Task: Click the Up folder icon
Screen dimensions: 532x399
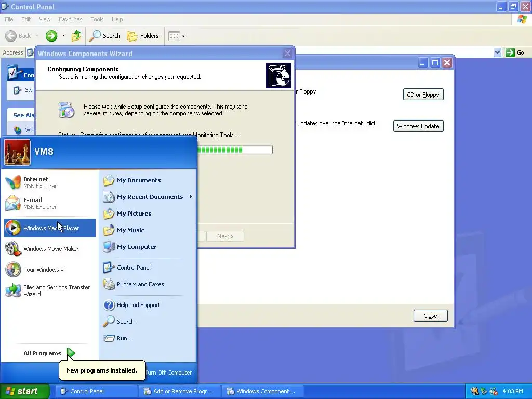Action: [x=76, y=36]
